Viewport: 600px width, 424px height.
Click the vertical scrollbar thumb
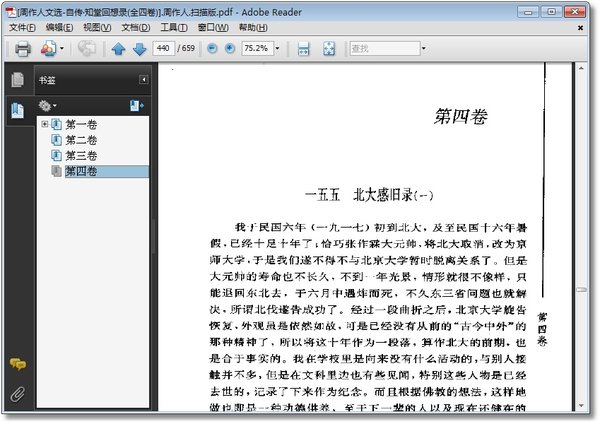[x=581, y=290]
